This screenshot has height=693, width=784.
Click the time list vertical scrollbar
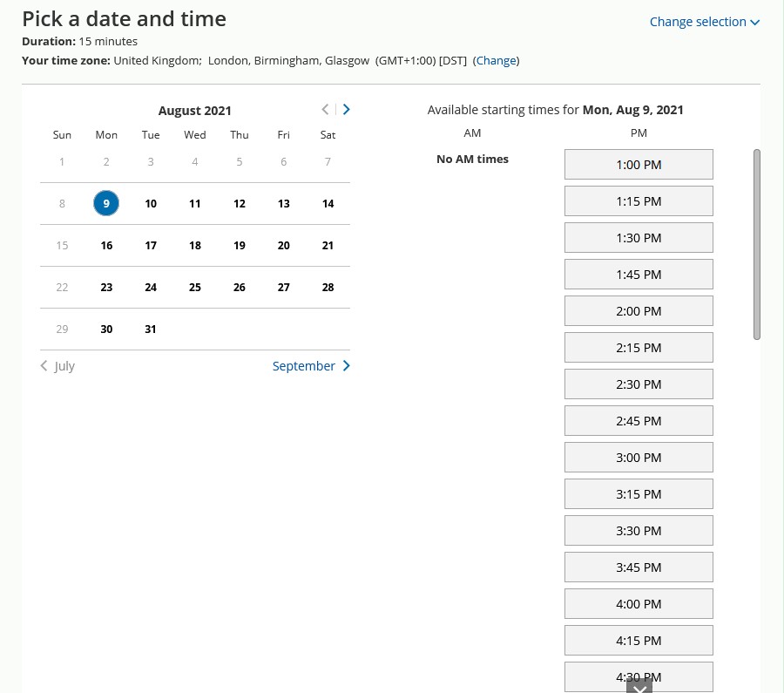tap(756, 244)
